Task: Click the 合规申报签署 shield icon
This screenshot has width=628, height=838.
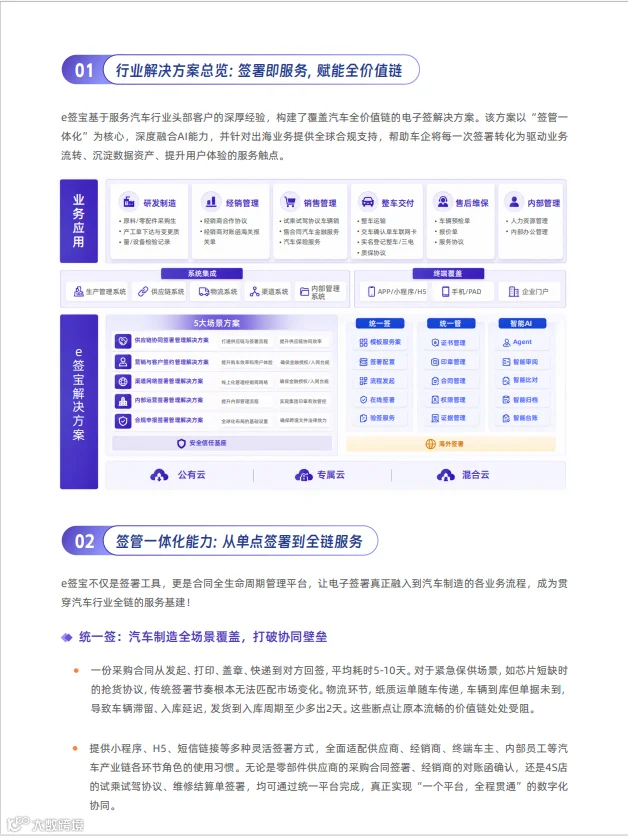Action: pos(123,421)
